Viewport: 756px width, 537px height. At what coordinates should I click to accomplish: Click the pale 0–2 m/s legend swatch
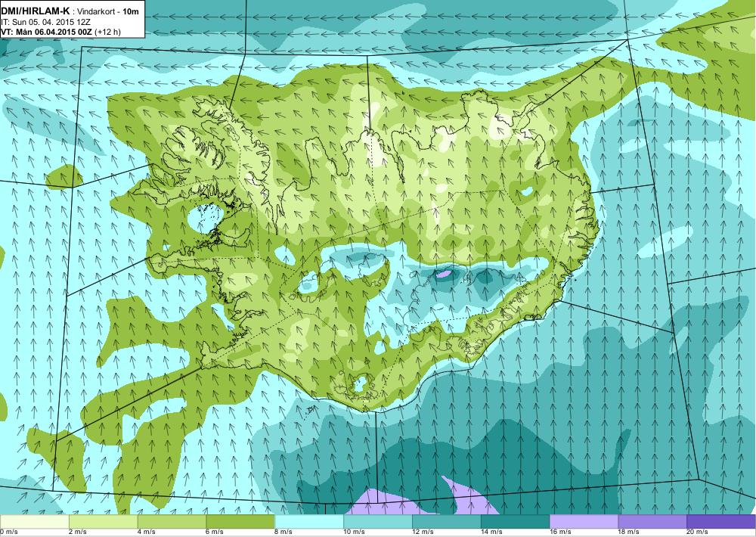coord(34,522)
